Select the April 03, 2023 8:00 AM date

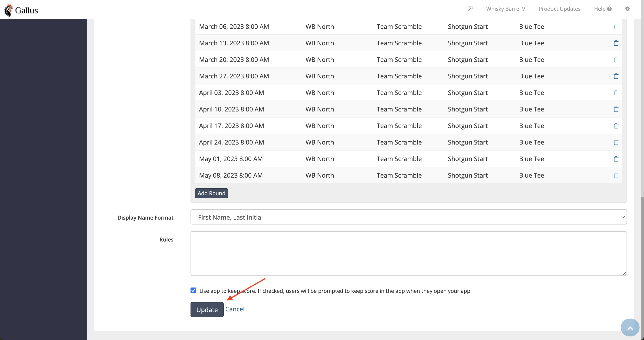tap(231, 93)
